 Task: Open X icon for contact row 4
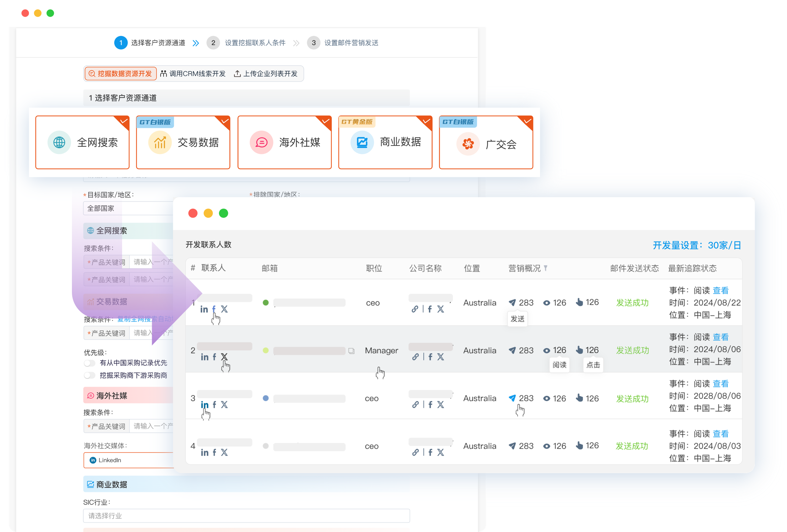coord(224,453)
